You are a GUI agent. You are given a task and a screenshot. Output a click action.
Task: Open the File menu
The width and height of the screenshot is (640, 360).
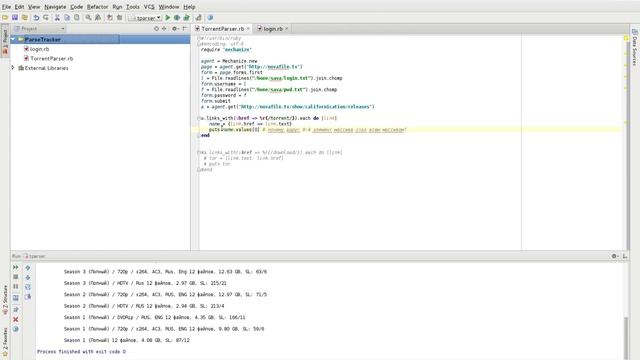pyautogui.click(x=7, y=7)
